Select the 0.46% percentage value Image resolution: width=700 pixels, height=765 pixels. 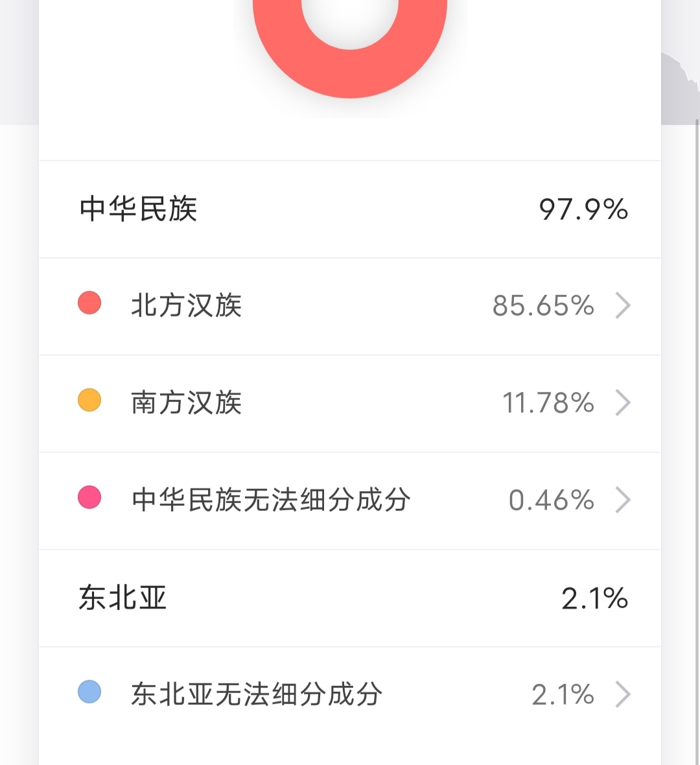pyautogui.click(x=551, y=500)
